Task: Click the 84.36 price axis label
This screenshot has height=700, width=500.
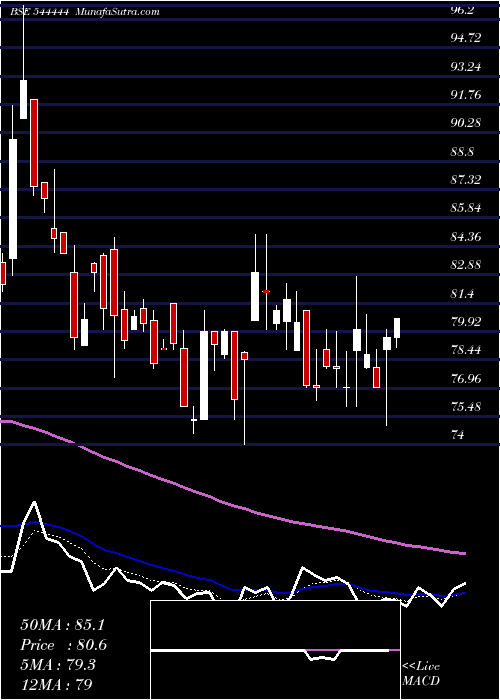Action: 465,237
